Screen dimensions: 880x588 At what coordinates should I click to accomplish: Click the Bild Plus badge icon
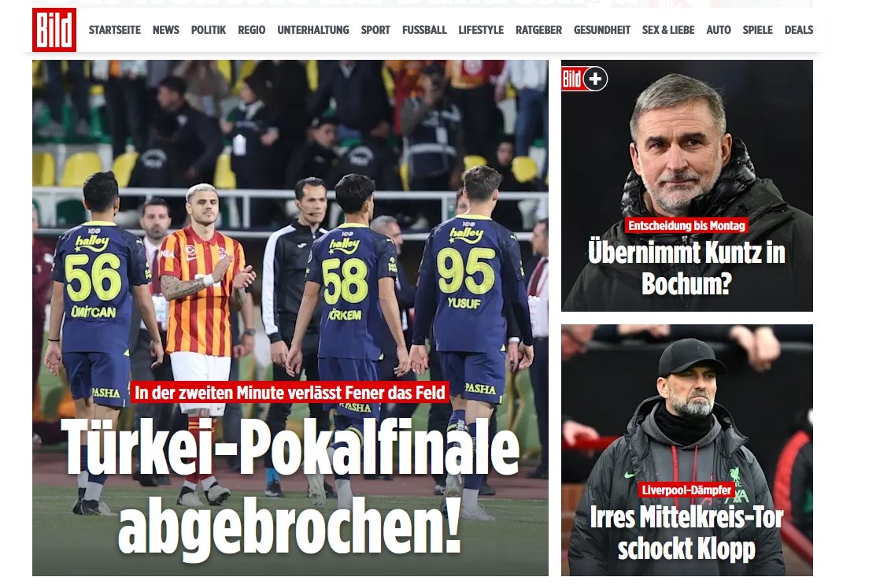[584, 79]
